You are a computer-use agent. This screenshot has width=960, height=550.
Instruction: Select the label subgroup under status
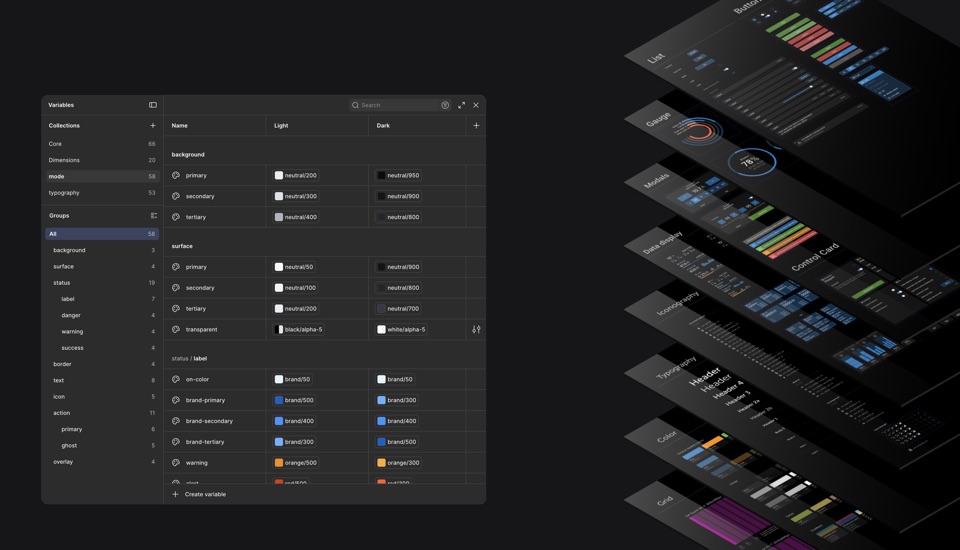click(102, 299)
